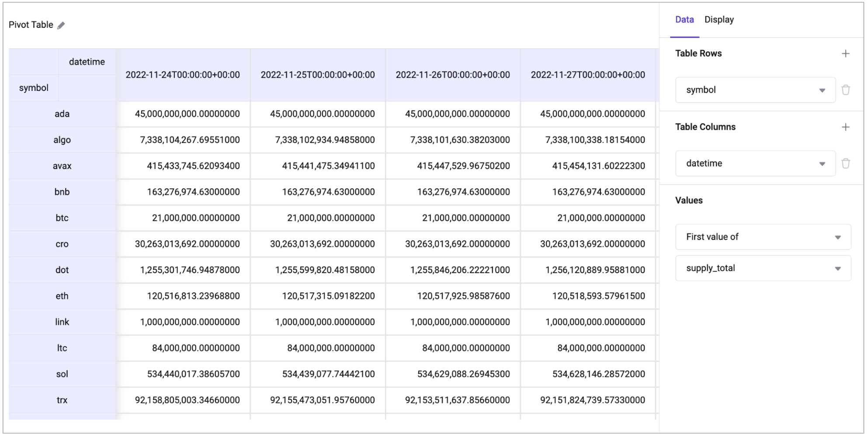Open the supply_total values dropdown
Image resolution: width=868 pixels, height=438 pixels.
pos(763,268)
